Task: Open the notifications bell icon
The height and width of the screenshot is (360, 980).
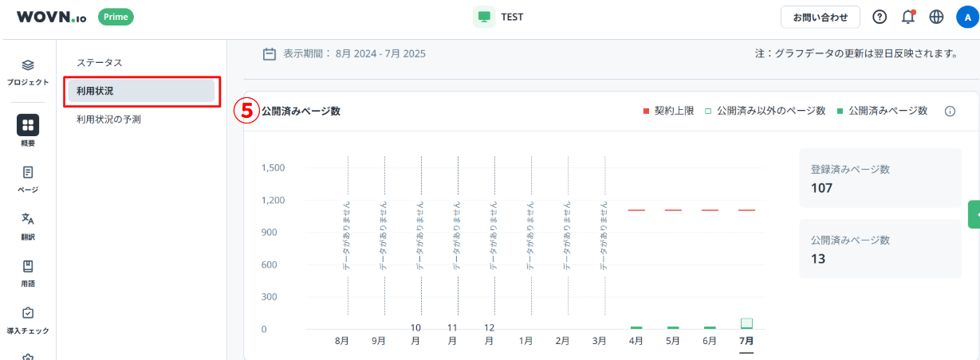Action: [x=907, y=17]
